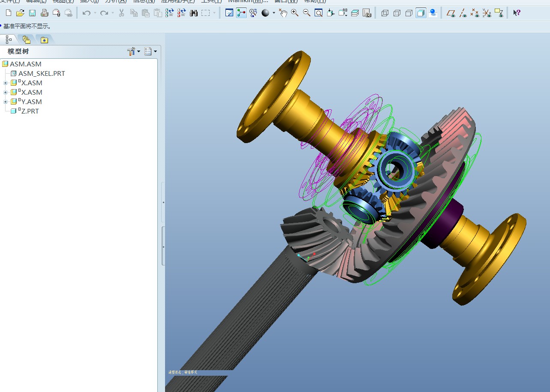Refit the model to screen

click(x=319, y=13)
